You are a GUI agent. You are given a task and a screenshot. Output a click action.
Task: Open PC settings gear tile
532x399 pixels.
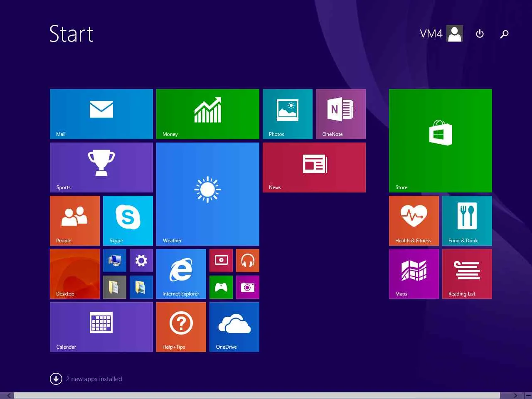(x=141, y=261)
